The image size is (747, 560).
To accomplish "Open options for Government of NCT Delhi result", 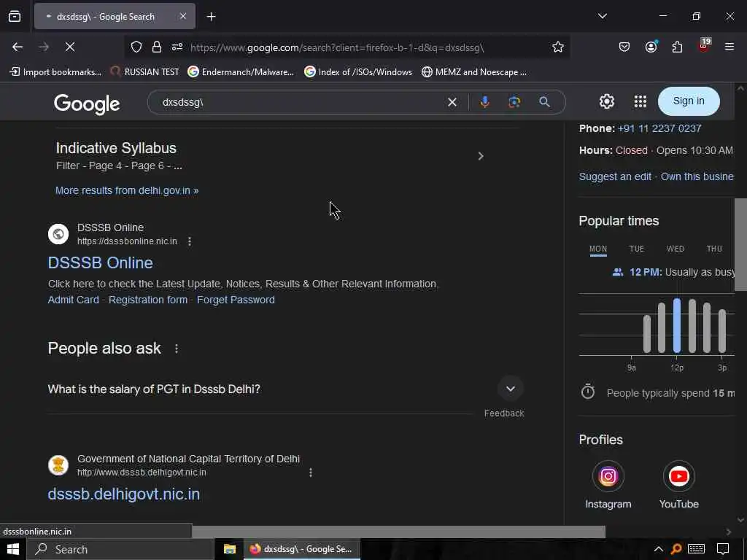I will pyautogui.click(x=311, y=472).
